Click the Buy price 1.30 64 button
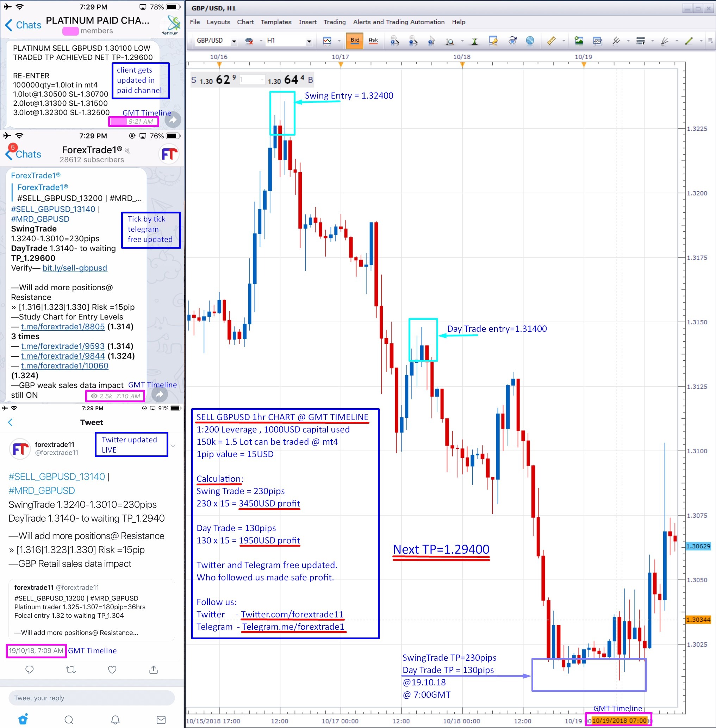 tap(290, 80)
